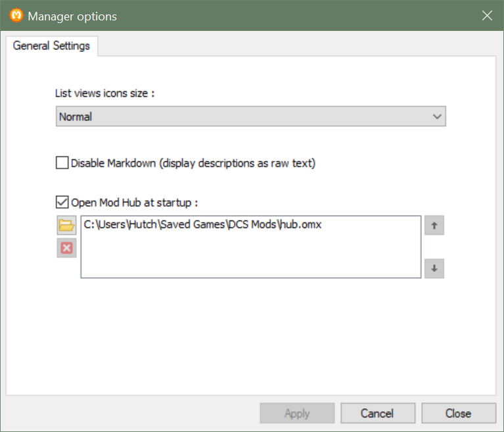Screen dimensions: 504x432
Task: Move hub entry down with down arrow
Action: 434,268
